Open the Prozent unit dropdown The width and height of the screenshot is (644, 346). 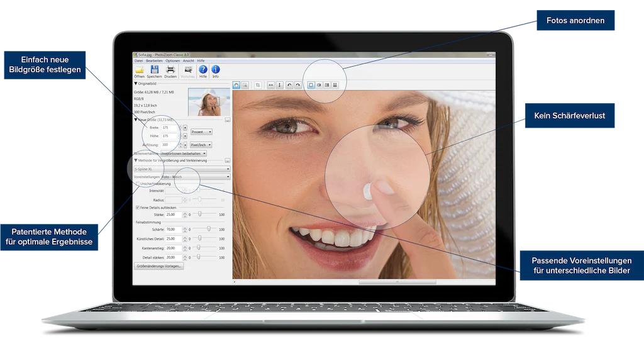[x=201, y=132]
